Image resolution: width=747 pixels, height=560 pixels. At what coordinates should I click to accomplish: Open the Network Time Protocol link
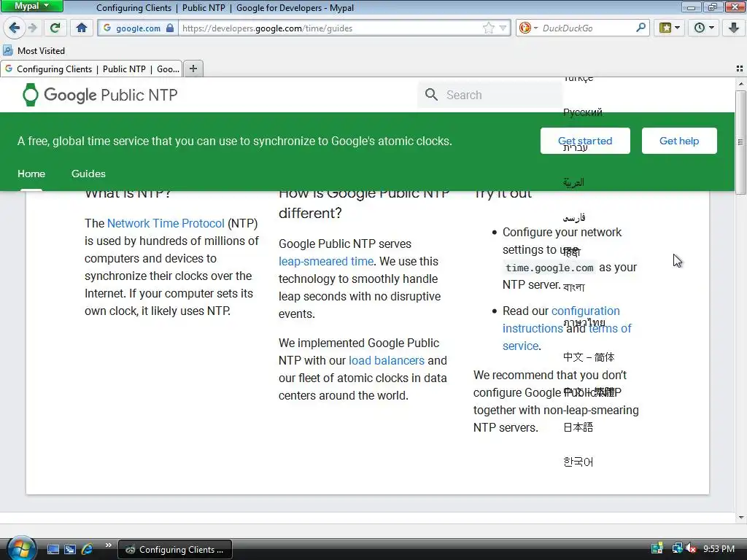(x=166, y=223)
